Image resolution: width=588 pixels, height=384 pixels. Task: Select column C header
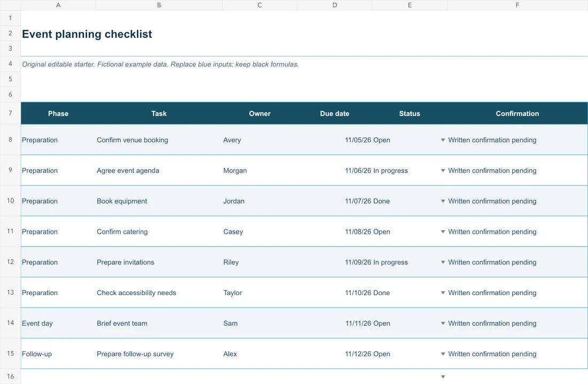[259, 5]
